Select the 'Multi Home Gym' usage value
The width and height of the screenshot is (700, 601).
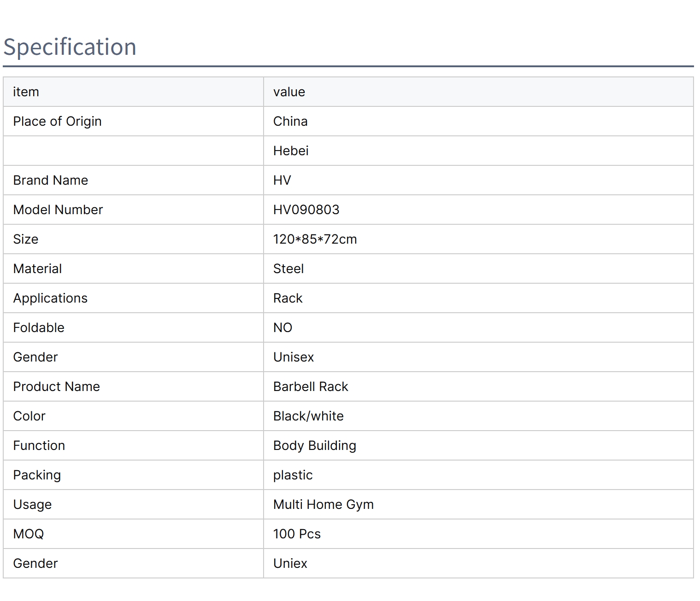click(323, 505)
